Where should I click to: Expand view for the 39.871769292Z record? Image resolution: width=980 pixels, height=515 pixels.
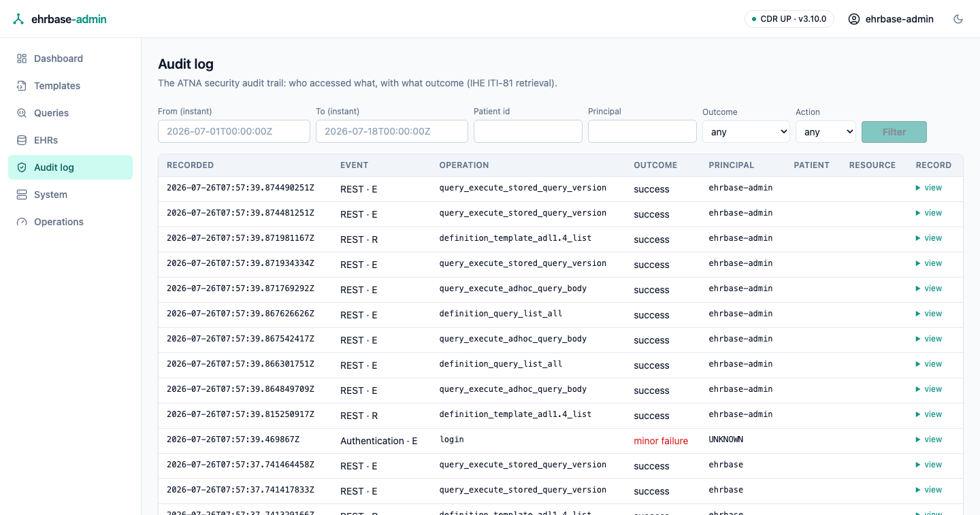point(929,288)
